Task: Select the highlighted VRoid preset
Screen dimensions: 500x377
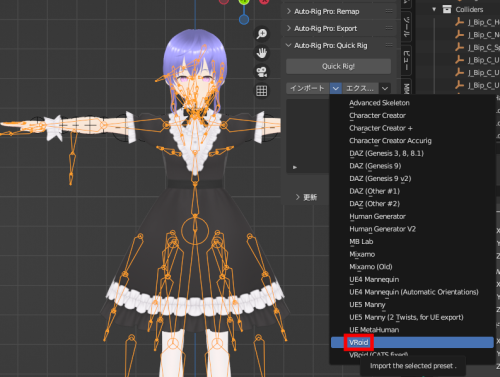Action: click(x=412, y=343)
